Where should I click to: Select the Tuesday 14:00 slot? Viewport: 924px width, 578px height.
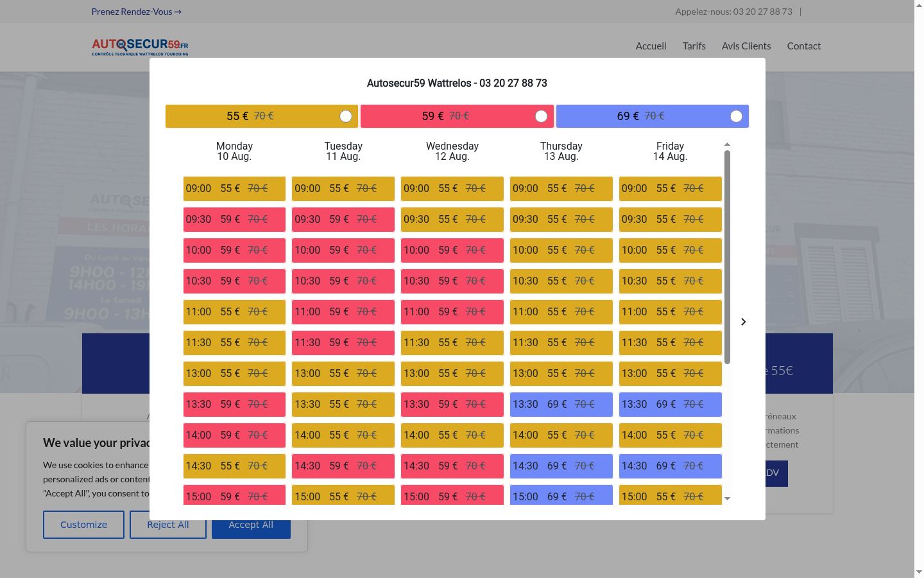343,435
